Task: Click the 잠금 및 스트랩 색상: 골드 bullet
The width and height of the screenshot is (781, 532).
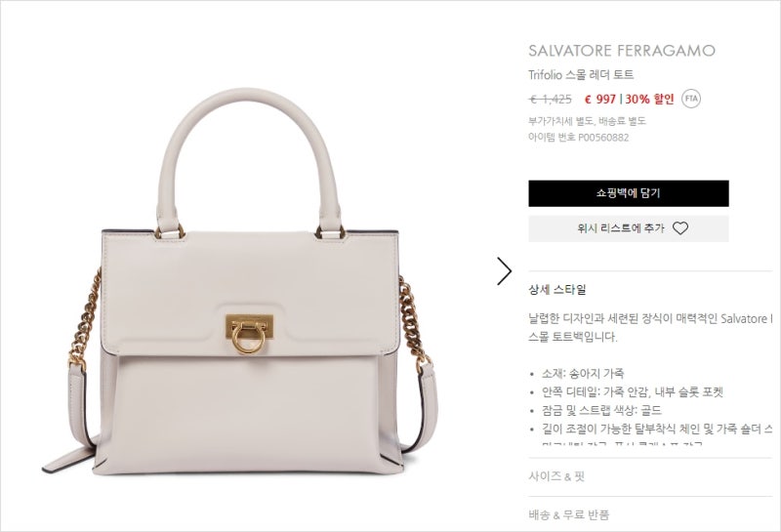Action: pyautogui.click(x=601, y=410)
